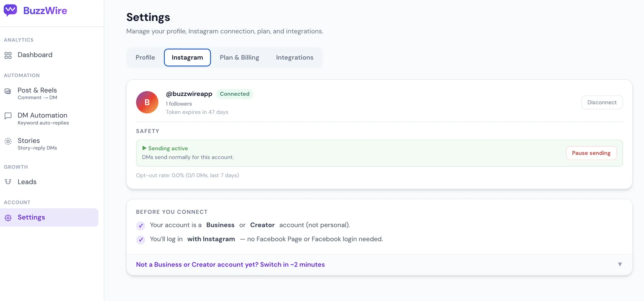Click the Pause sending button
Screen dimensions: 644x301
pyautogui.click(x=591, y=153)
